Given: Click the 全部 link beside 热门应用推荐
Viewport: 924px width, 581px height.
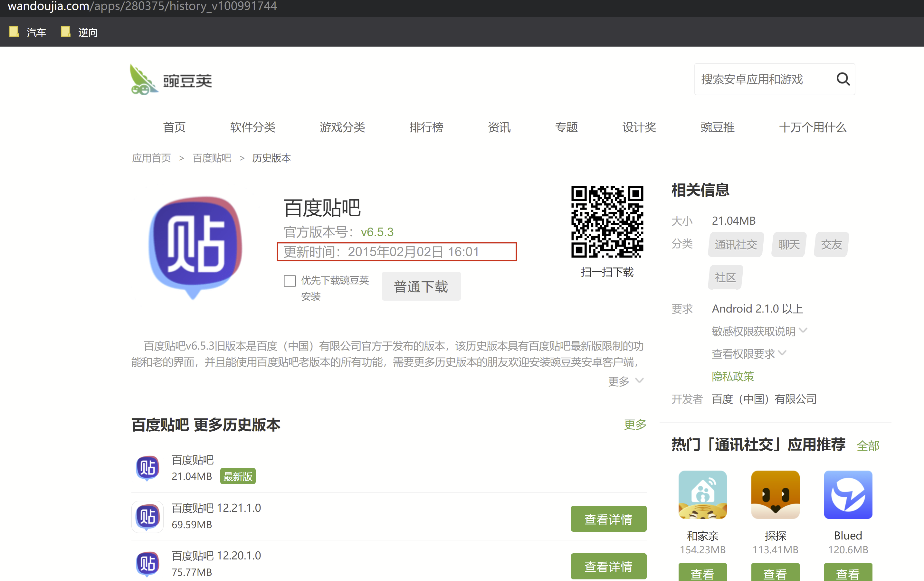Looking at the screenshot, I should click(868, 445).
